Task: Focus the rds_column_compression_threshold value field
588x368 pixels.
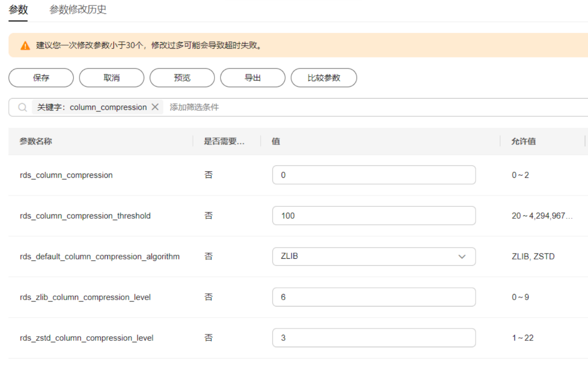Action: click(374, 216)
